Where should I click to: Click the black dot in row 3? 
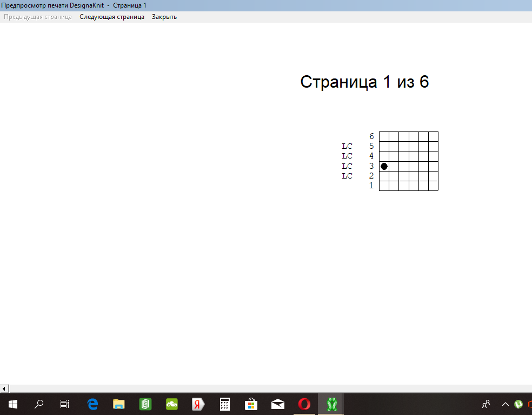[384, 167]
